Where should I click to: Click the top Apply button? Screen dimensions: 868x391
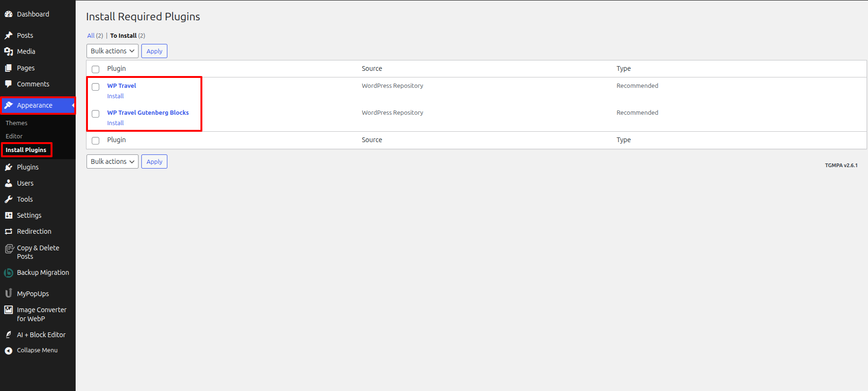point(154,51)
